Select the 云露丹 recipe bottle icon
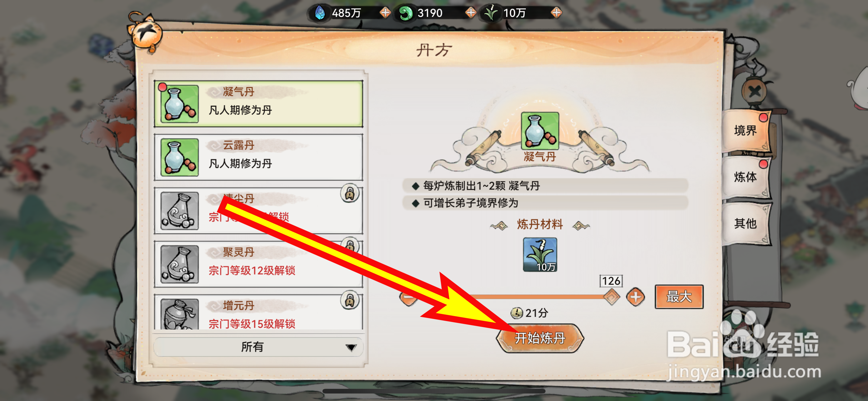This screenshot has height=401, width=868. coord(179,158)
